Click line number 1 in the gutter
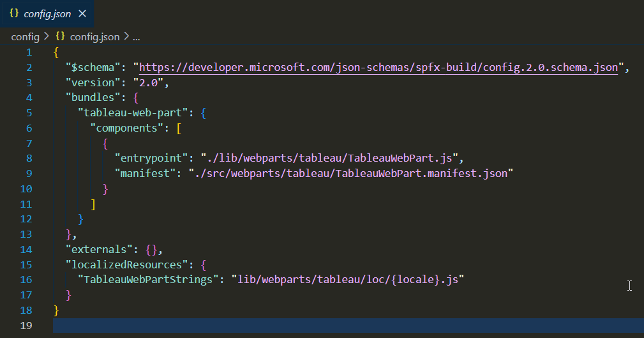 coord(29,52)
